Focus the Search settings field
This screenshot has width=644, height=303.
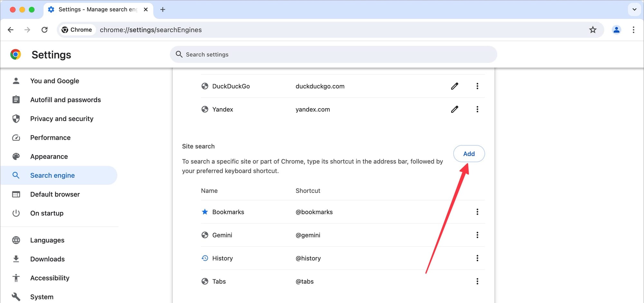click(x=333, y=54)
